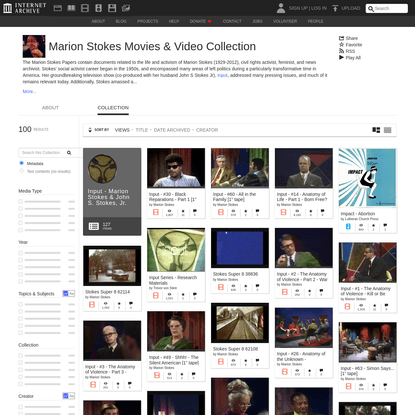415x415 pixels.
Task: Click the Favorite star icon
Action: coord(341,44)
